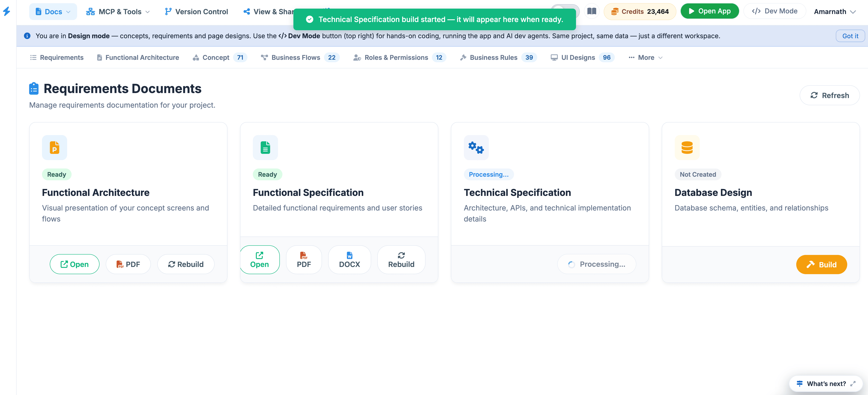Switch to the Requirements tab
The image size is (868, 395).
pyautogui.click(x=57, y=57)
